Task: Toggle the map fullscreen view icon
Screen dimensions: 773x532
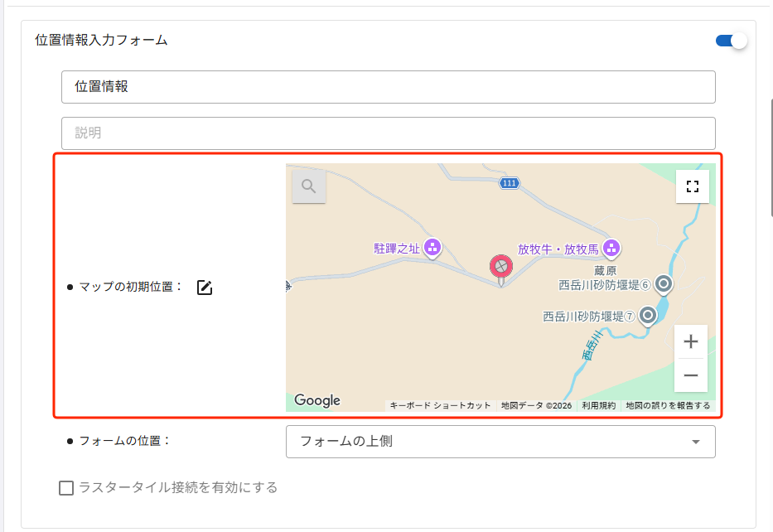Action: (692, 186)
